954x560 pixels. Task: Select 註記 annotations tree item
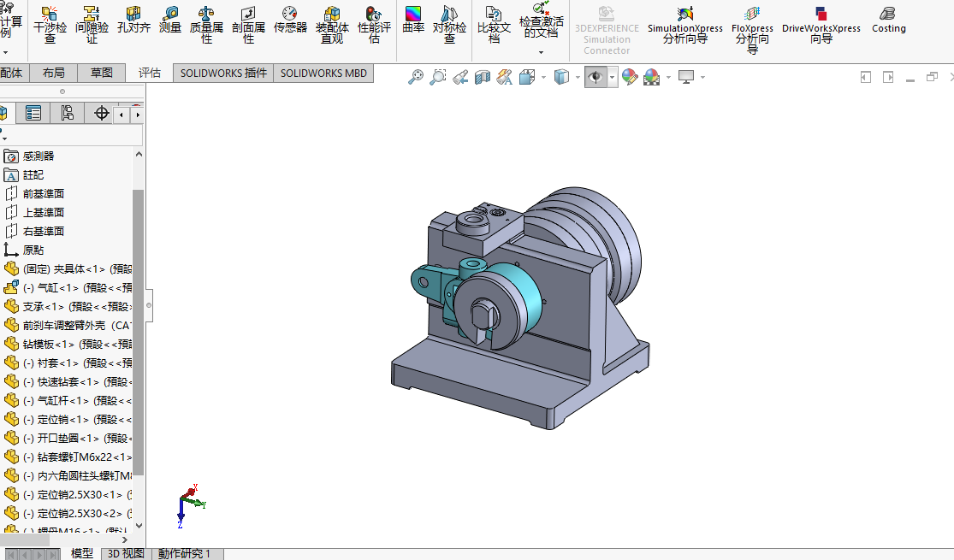33,175
